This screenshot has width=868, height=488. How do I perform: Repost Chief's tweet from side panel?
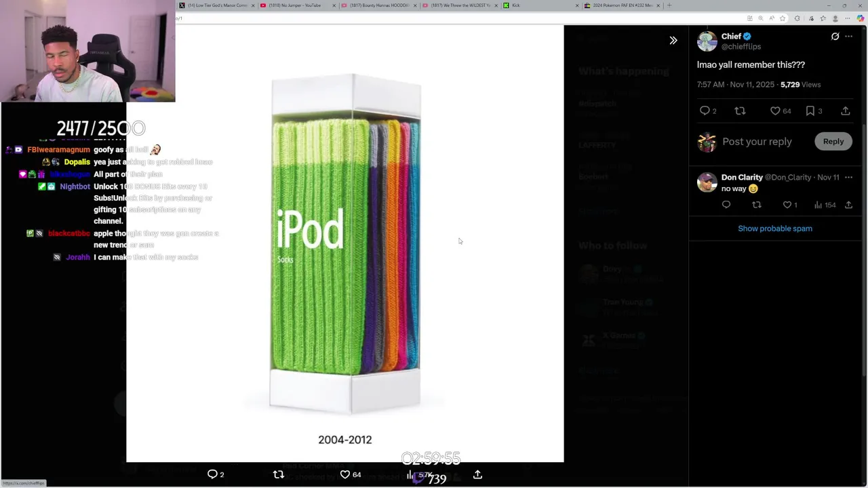tap(740, 110)
